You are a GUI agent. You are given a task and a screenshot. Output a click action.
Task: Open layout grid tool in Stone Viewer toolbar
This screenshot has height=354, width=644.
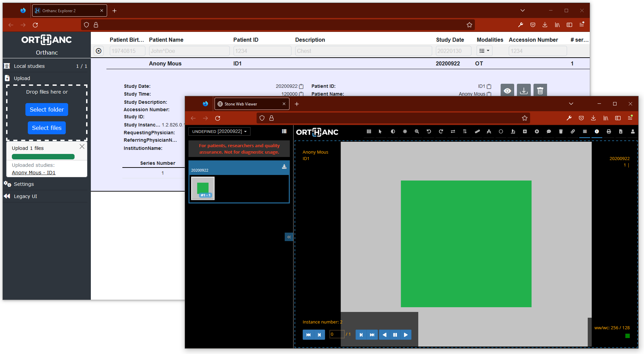click(369, 132)
